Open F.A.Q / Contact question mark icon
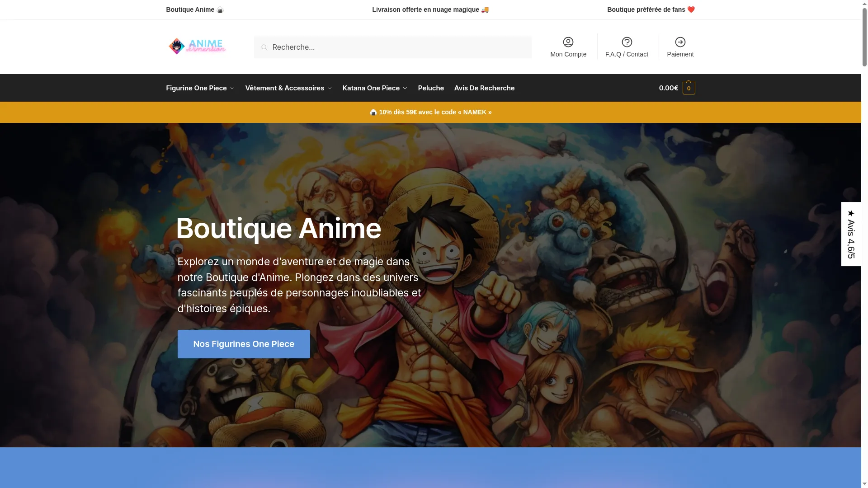868x488 pixels. click(627, 42)
